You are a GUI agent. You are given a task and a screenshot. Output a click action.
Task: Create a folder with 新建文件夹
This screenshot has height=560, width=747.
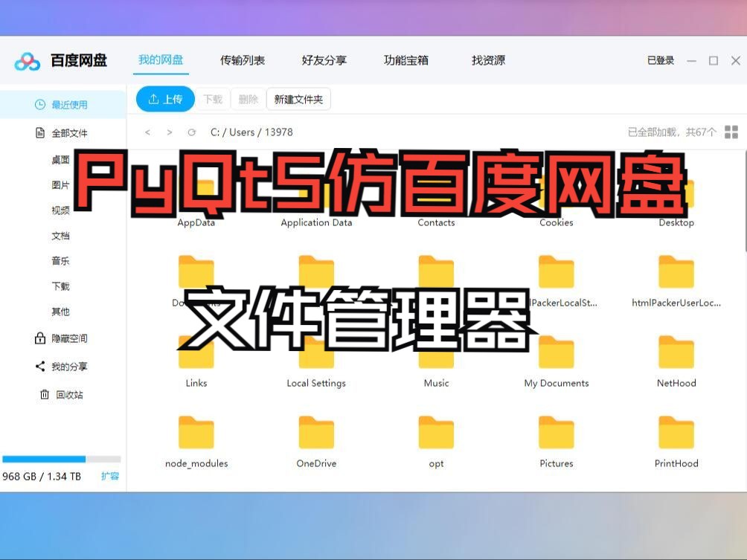298,99
